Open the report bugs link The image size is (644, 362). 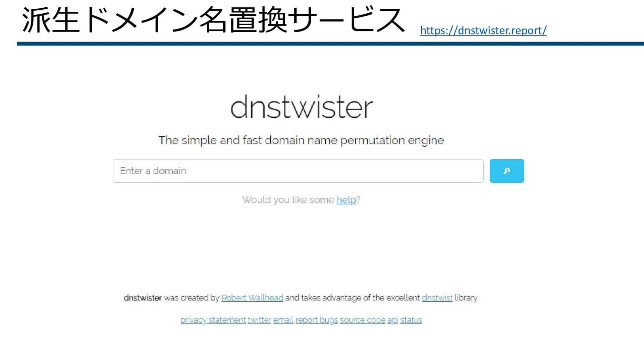click(x=316, y=320)
